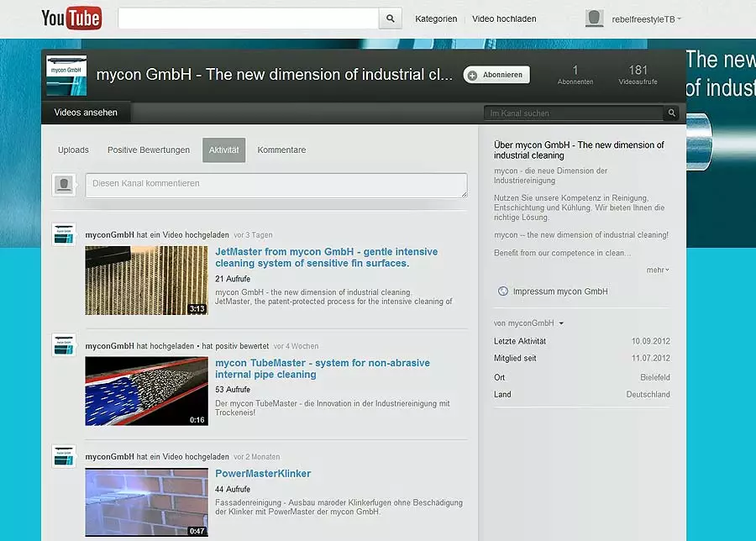
Task: Click the '181 Videoaufrufe' counter
Action: 638,75
